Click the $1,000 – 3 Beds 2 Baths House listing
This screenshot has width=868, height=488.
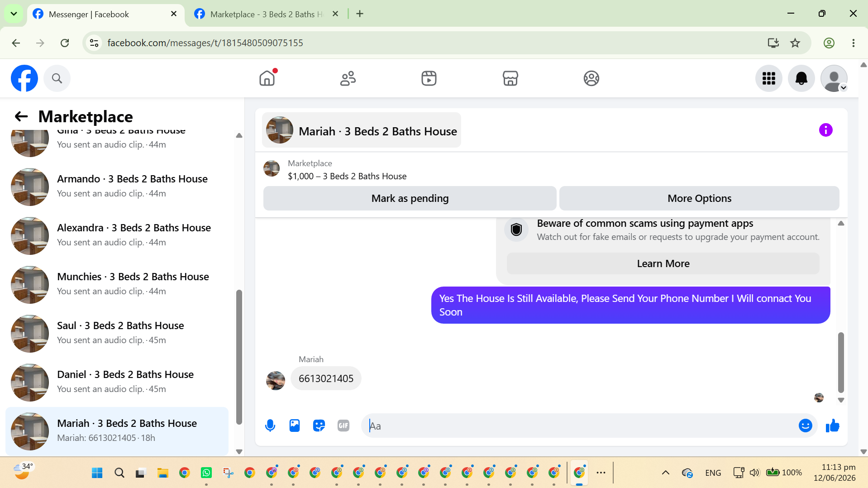point(347,176)
